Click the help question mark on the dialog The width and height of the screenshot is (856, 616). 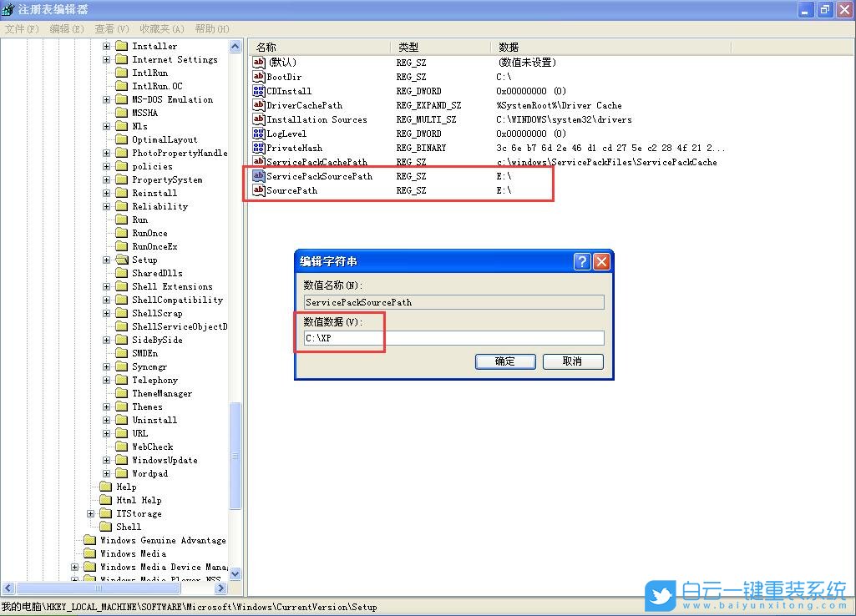click(x=582, y=261)
